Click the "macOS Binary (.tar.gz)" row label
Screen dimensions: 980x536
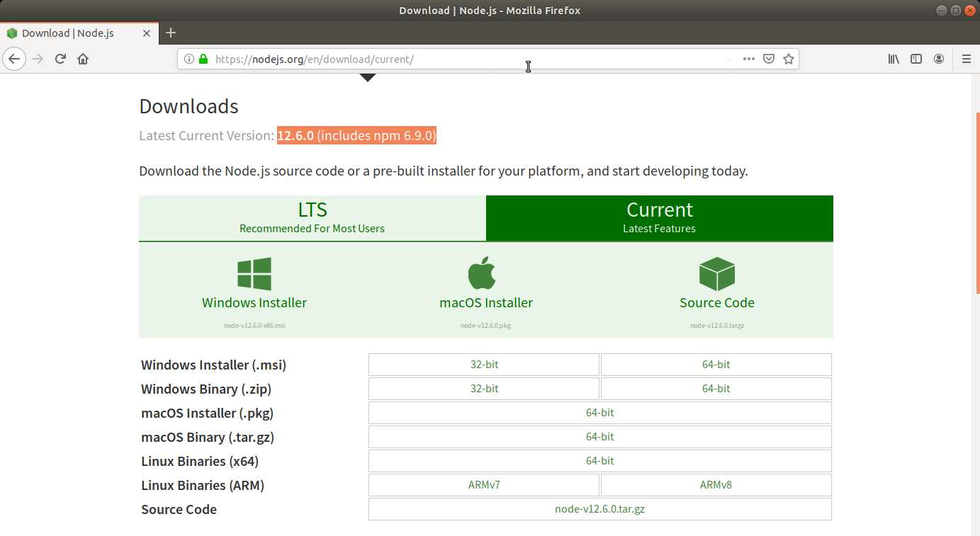(x=208, y=438)
